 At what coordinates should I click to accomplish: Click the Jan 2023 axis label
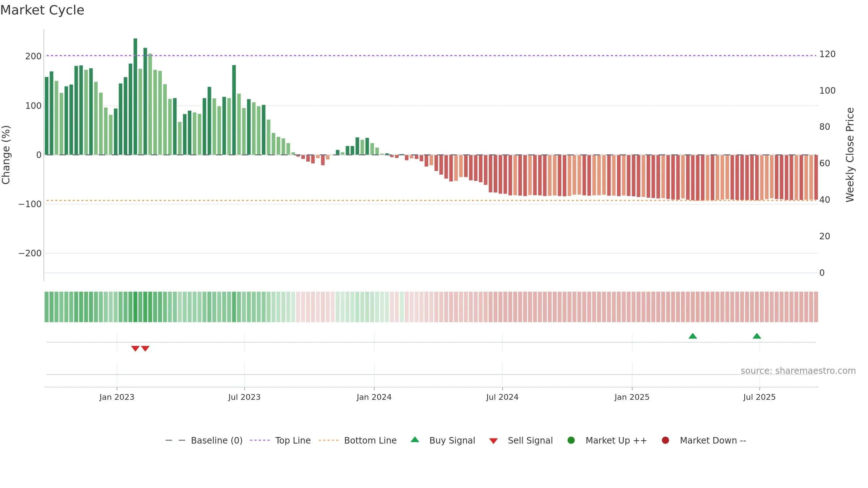point(117,397)
